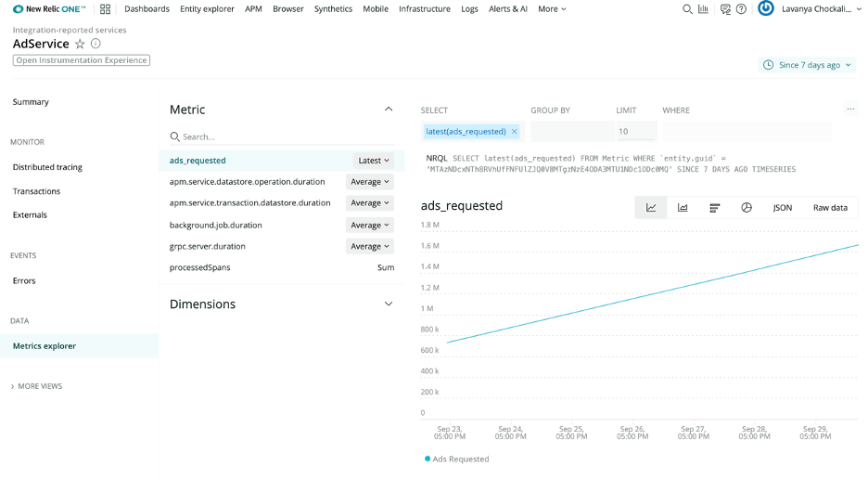This screenshot has height=479, width=868.
Task: Select Metrics explorer in sidebar
Action: point(79,346)
